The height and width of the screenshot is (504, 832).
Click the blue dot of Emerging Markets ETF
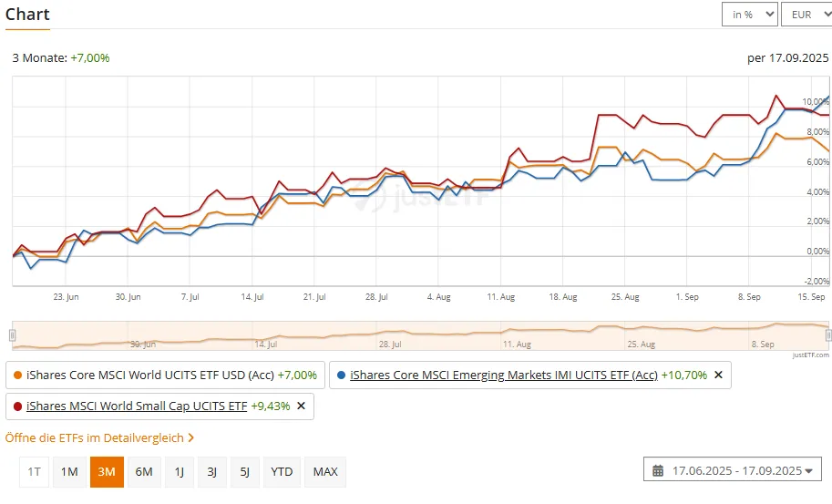(341, 375)
